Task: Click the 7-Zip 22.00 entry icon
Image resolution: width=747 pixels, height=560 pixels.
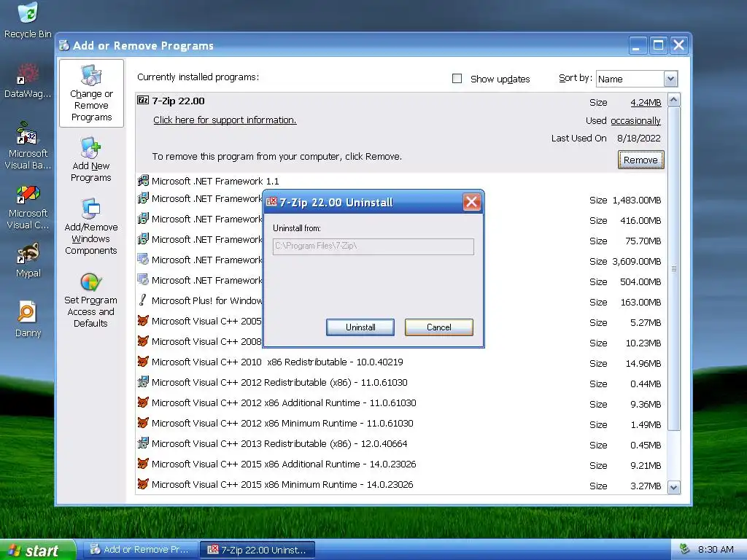Action: (143, 100)
